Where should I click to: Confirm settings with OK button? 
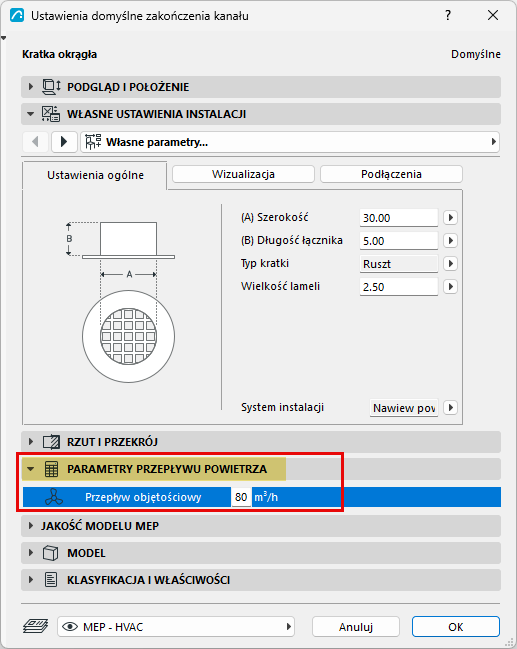(456, 627)
